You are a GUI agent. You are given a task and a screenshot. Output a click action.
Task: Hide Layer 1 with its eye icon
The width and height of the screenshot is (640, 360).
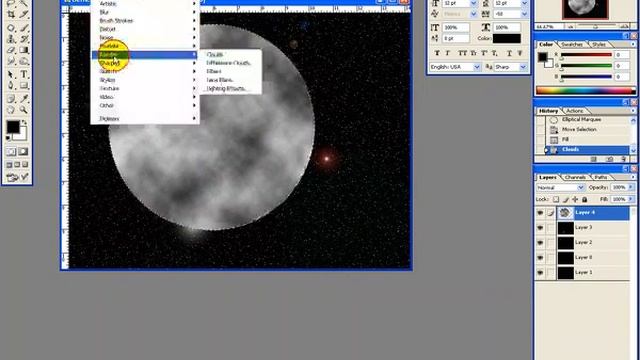[540, 272]
